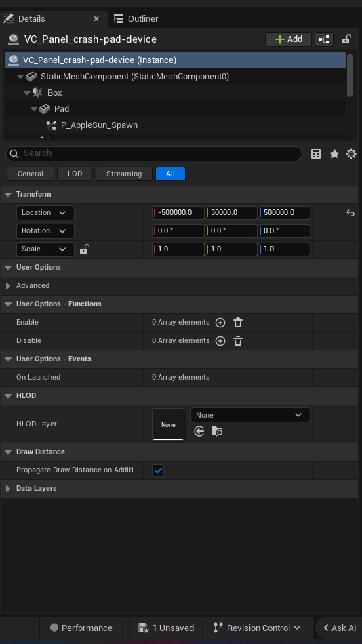Viewport: 362px width, 644px height.
Task: Add an element to Enable array
Action: (220, 323)
